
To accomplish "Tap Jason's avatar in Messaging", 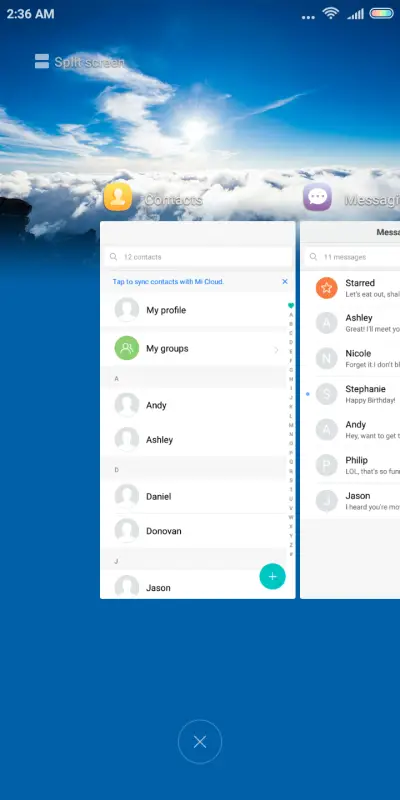I will click(x=327, y=501).
